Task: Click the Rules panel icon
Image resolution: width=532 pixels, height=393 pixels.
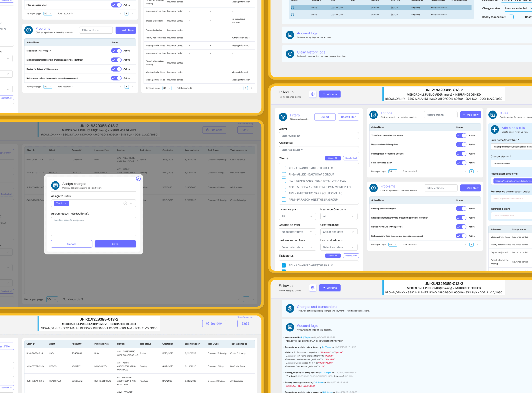Action: pyautogui.click(x=492, y=115)
